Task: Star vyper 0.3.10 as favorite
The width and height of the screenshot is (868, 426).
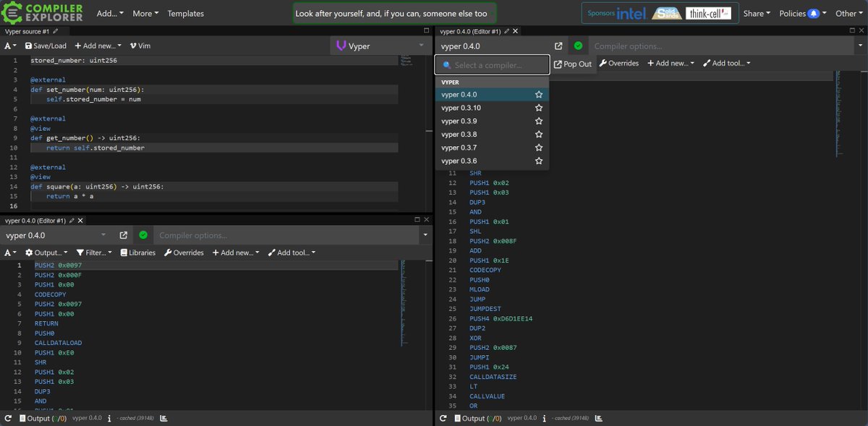Action: (539, 108)
